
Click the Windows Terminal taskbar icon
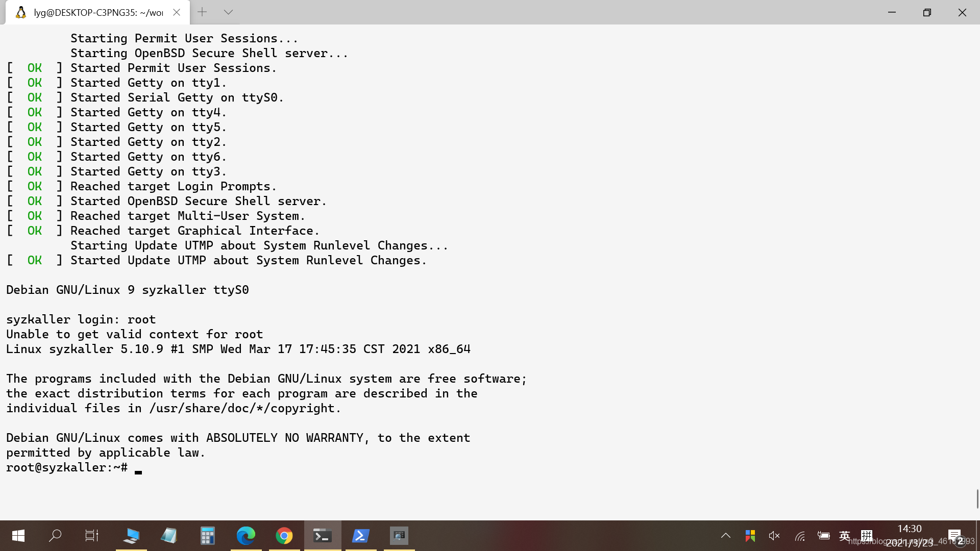coord(323,536)
